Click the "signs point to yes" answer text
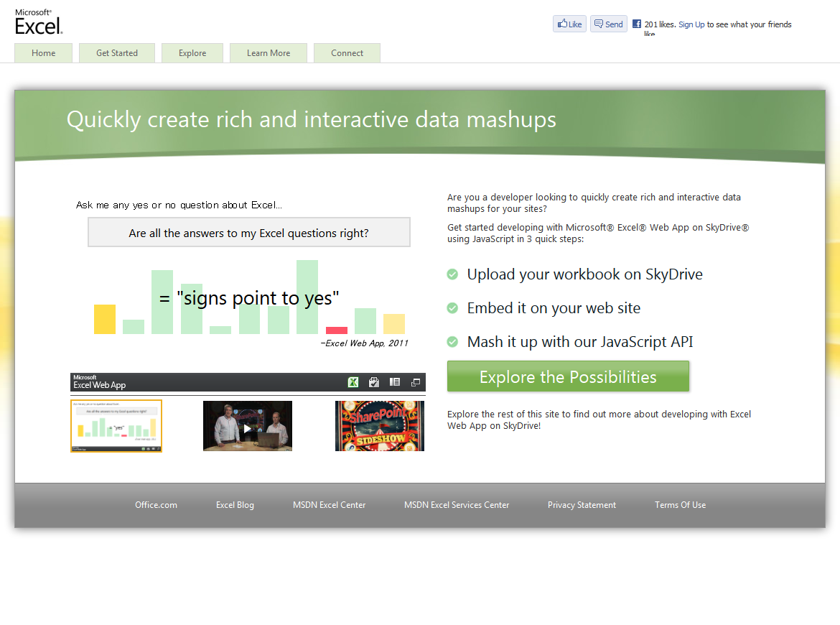840x625 pixels. [250, 298]
